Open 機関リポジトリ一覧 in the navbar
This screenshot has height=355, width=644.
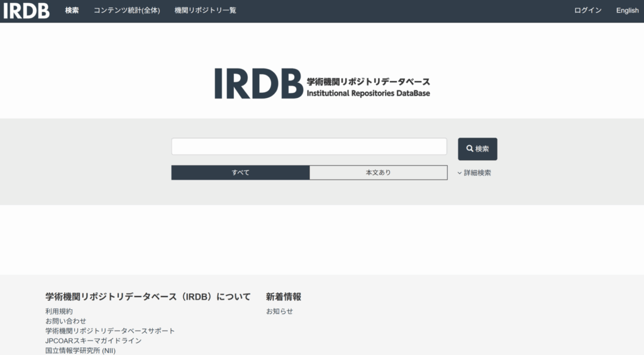206,10
